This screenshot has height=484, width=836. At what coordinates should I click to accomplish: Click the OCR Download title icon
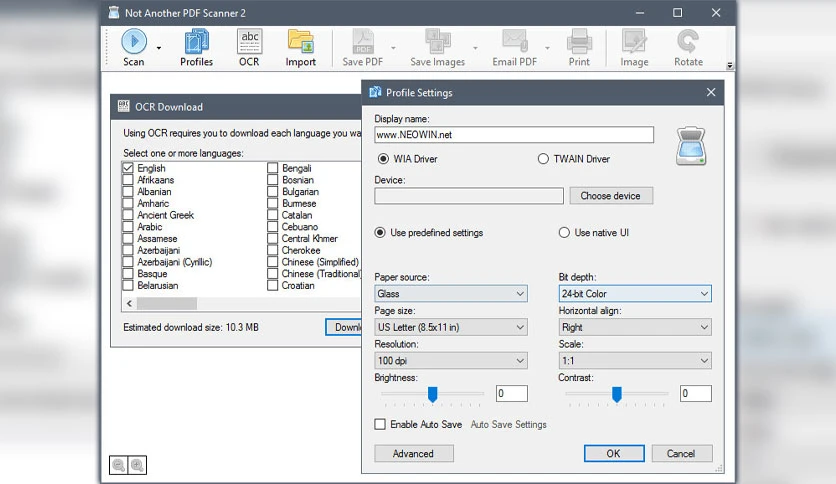coord(124,106)
